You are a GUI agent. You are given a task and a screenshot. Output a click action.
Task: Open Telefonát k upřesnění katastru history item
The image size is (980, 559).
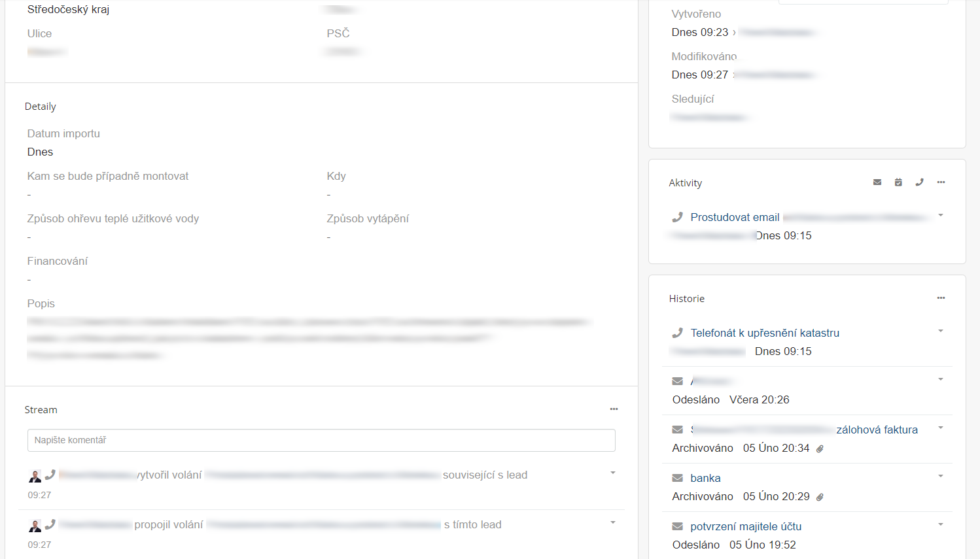(765, 333)
